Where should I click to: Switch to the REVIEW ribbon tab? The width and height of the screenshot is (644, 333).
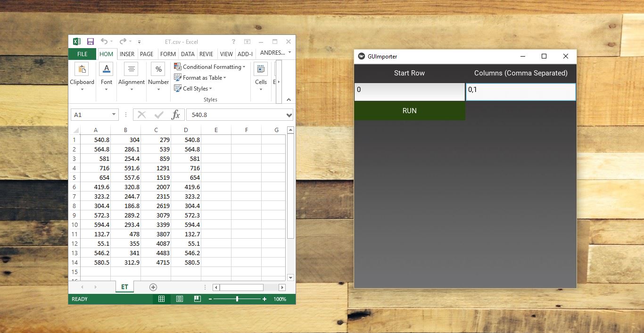tap(206, 54)
